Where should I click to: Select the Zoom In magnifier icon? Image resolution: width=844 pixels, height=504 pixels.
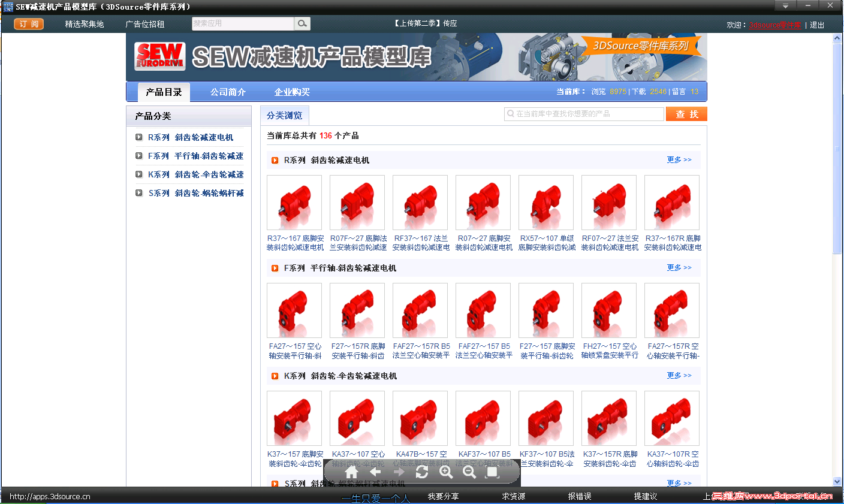[446, 472]
